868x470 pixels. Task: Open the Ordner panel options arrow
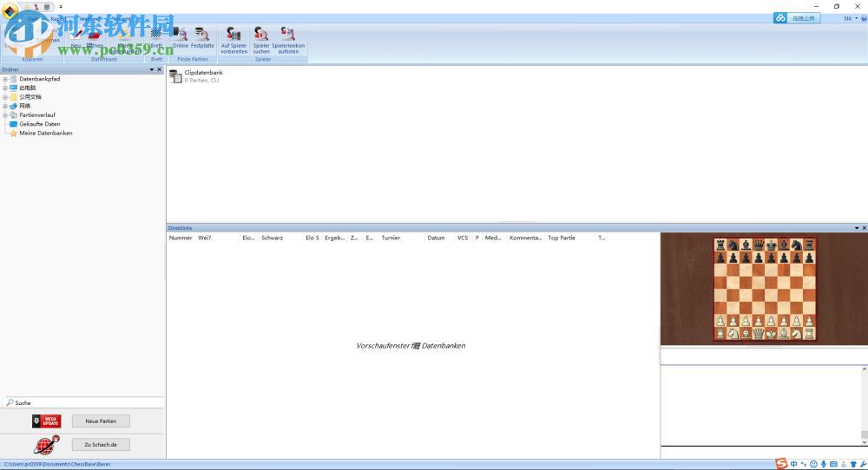pos(151,69)
